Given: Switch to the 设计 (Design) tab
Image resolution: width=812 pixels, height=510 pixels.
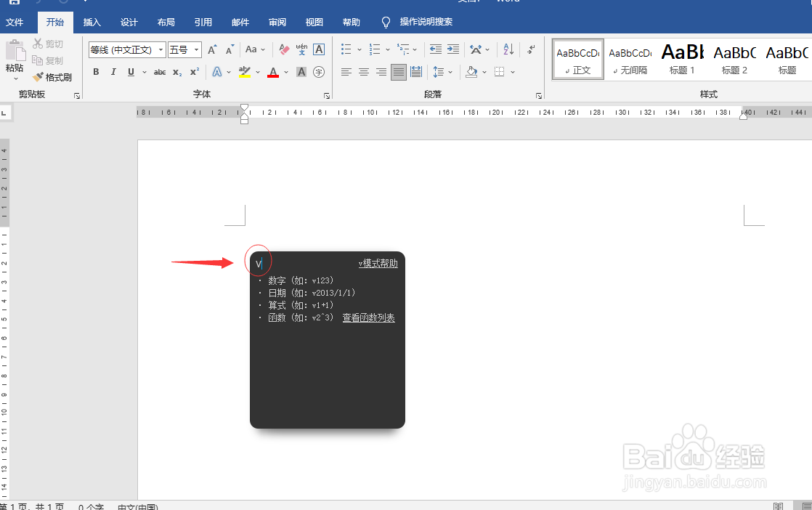Looking at the screenshot, I should (129, 23).
